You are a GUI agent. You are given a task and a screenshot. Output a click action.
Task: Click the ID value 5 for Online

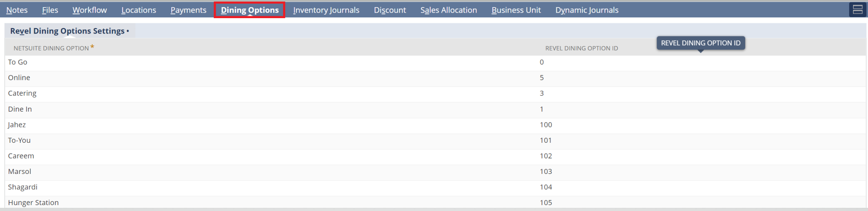[542, 78]
